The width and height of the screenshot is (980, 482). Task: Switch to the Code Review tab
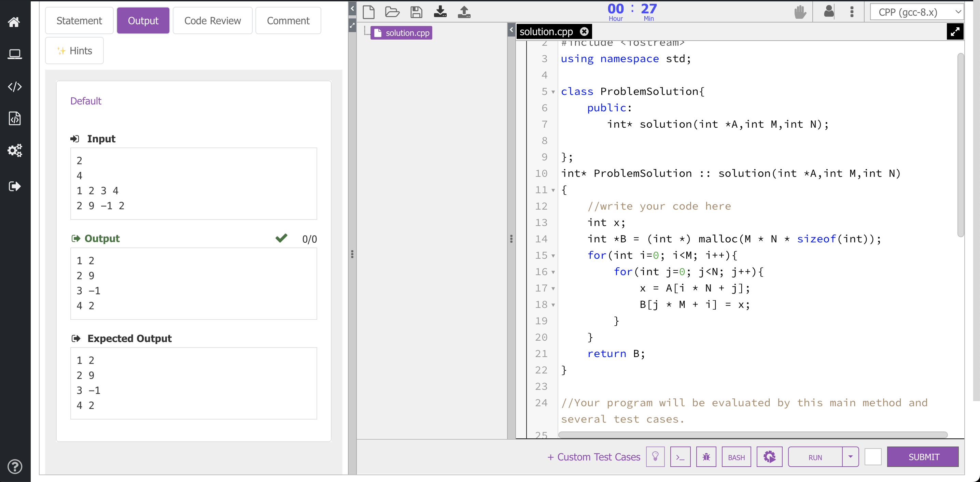[x=212, y=20]
